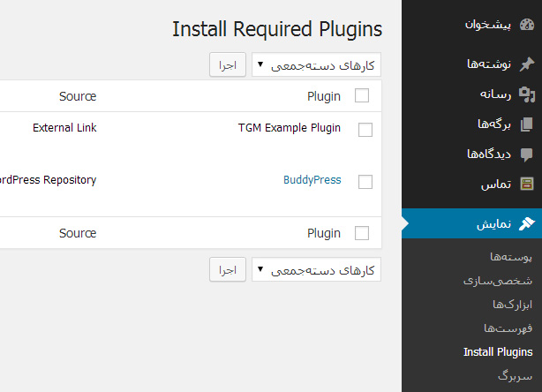Click Install Required Plugins heading
The image size is (542, 392).
tap(277, 29)
